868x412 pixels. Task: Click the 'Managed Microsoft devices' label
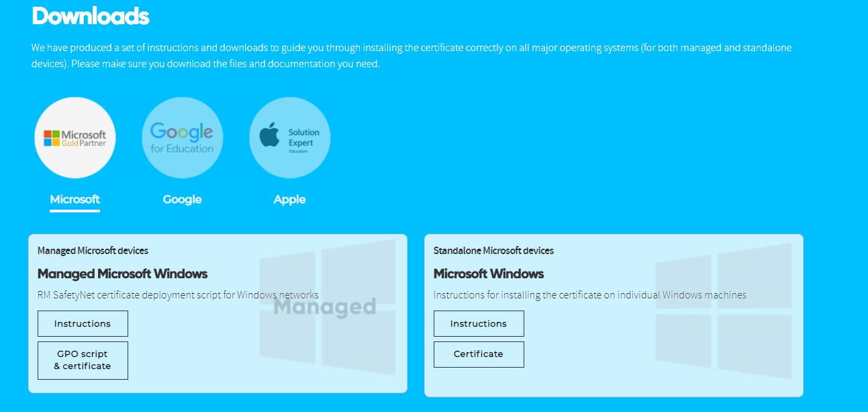click(93, 251)
